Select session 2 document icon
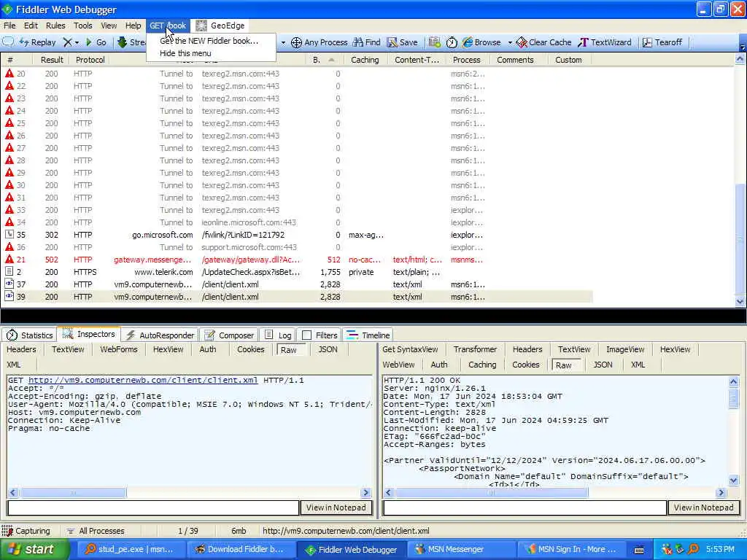The image size is (747, 560). coord(9,272)
